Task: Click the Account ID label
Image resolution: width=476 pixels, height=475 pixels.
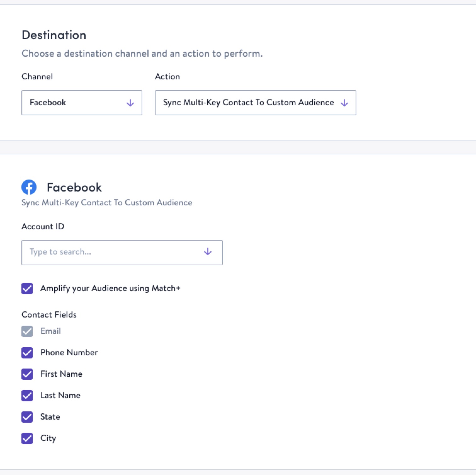Action: coord(43,226)
